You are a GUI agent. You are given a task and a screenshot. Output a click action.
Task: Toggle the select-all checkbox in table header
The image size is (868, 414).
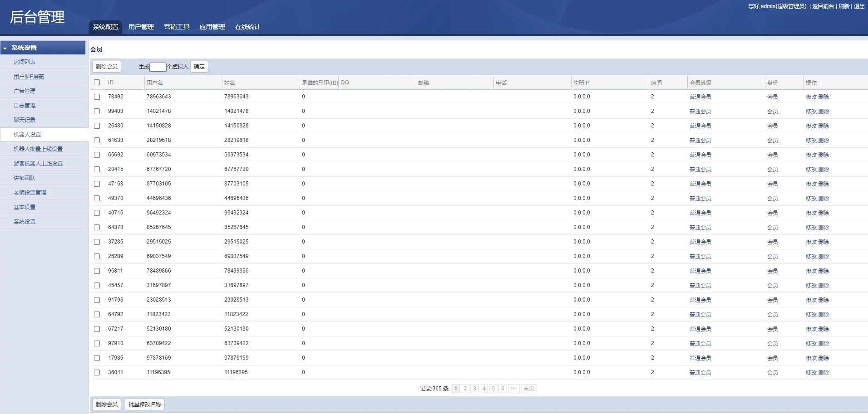tap(97, 83)
